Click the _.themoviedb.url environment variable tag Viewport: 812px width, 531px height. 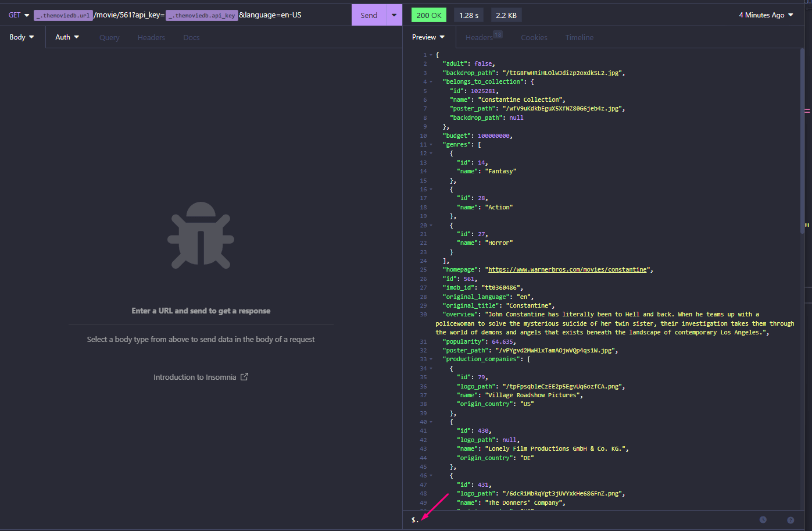(63, 15)
